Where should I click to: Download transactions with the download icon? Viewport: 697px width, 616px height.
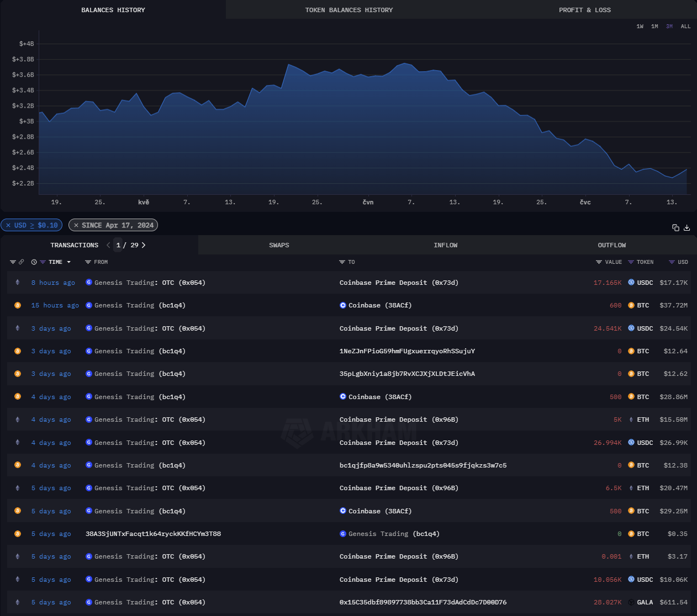click(x=687, y=227)
